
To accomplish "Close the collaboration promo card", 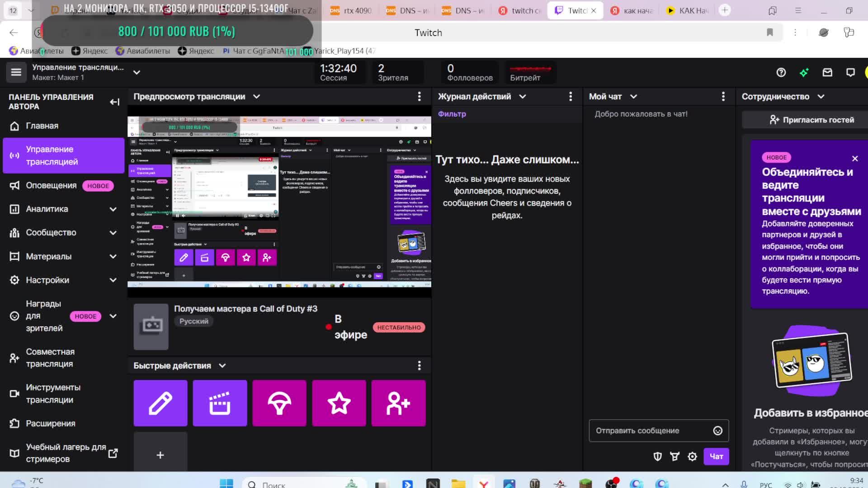I will pyautogui.click(x=854, y=159).
